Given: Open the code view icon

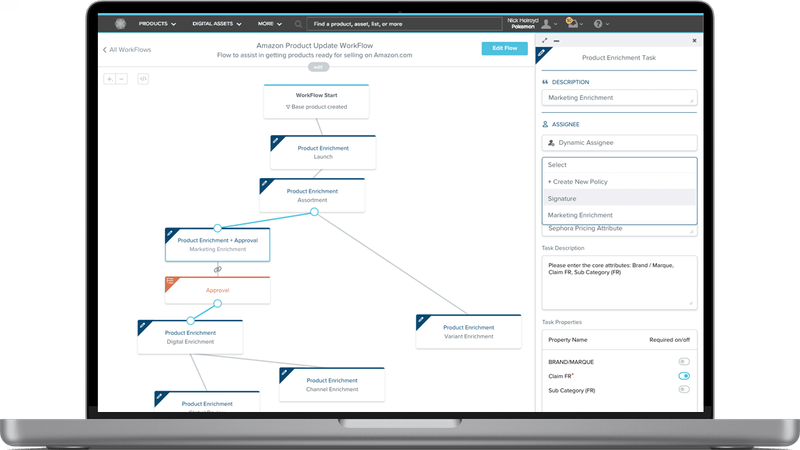Looking at the screenshot, I should (x=143, y=79).
